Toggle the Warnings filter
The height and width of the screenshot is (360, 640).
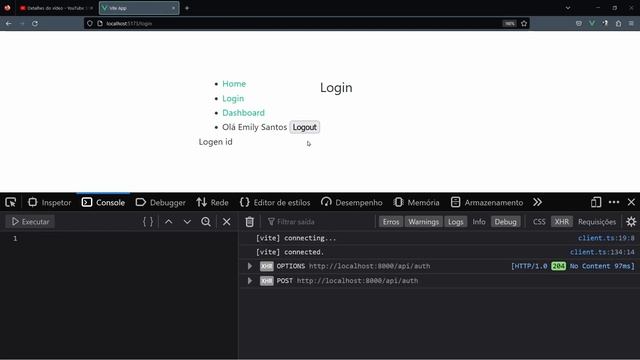pos(423,222)
